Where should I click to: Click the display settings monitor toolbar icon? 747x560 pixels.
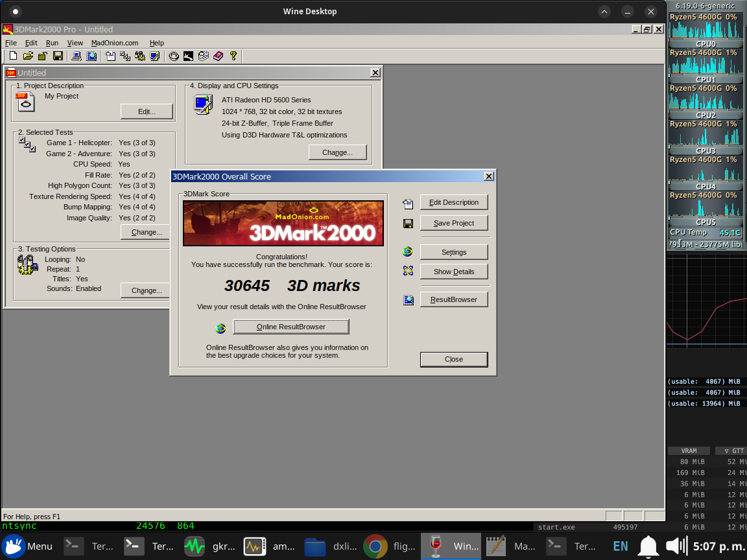155,56
